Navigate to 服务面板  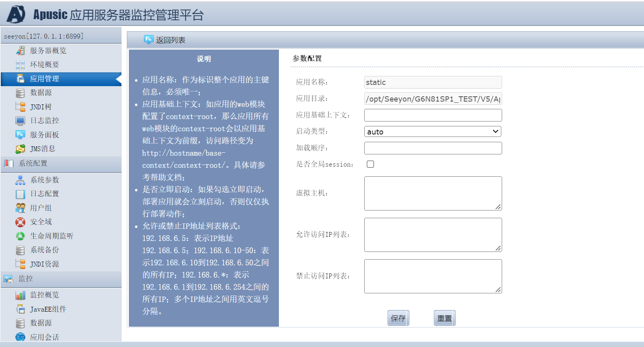[x=44, y=134]
